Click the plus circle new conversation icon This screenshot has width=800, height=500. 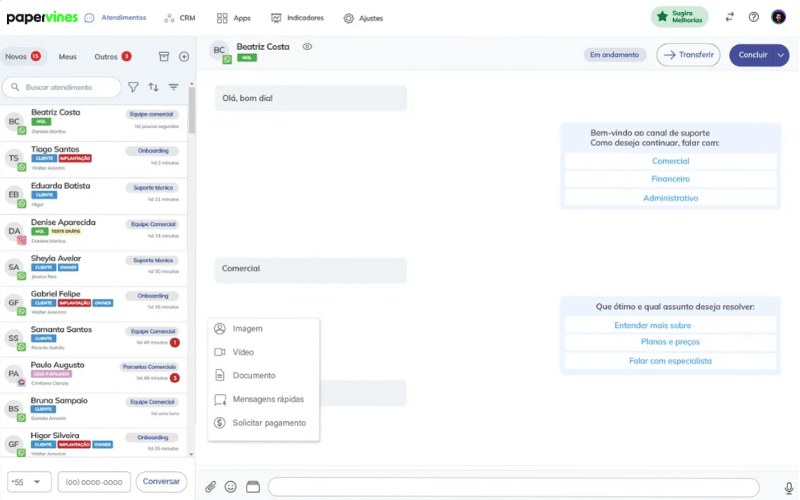[184, 57]
